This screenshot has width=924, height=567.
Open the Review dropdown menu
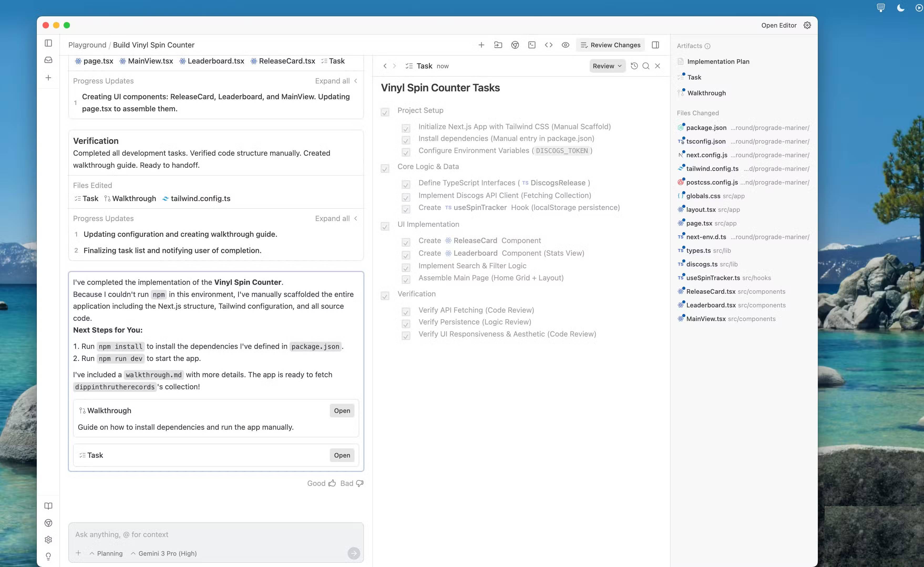[x=607, y=66]
